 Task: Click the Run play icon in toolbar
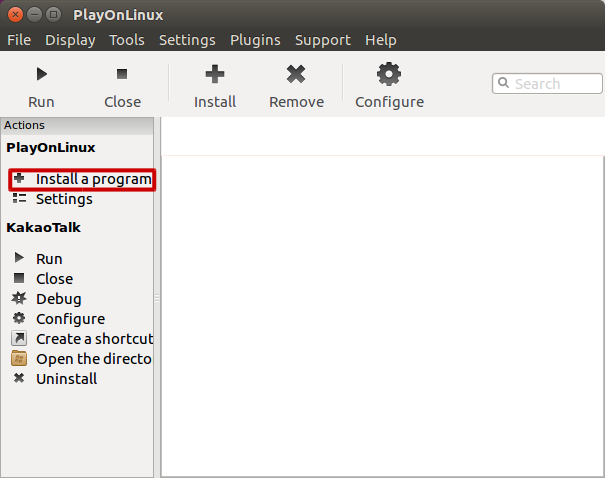[x=42, y=74]
